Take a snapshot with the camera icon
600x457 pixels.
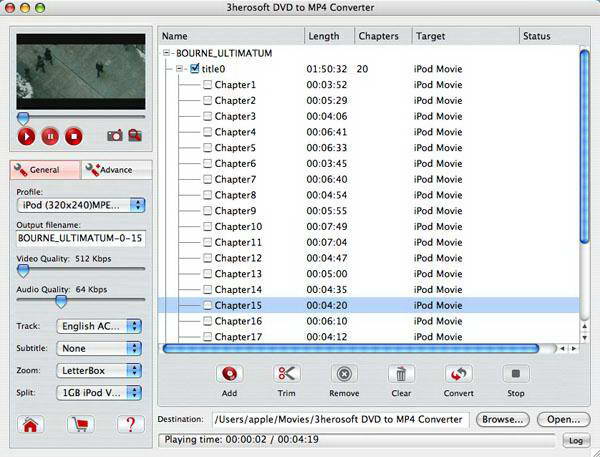115,135
